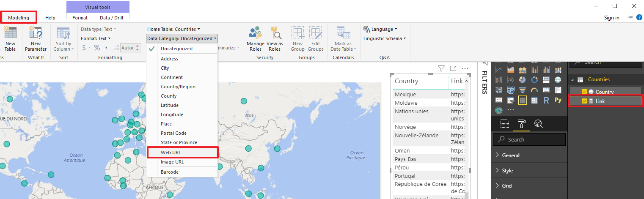Choose Country/Region data category
This screenshot has height=199, width=644.
pos(182,87)
